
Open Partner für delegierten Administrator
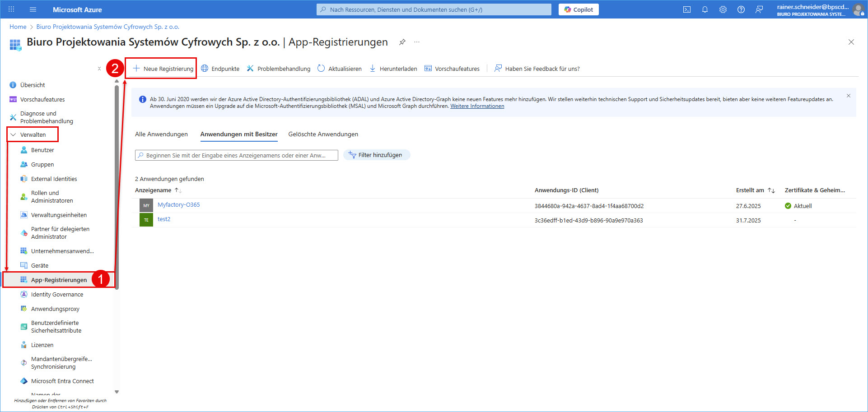click(60, 233)
